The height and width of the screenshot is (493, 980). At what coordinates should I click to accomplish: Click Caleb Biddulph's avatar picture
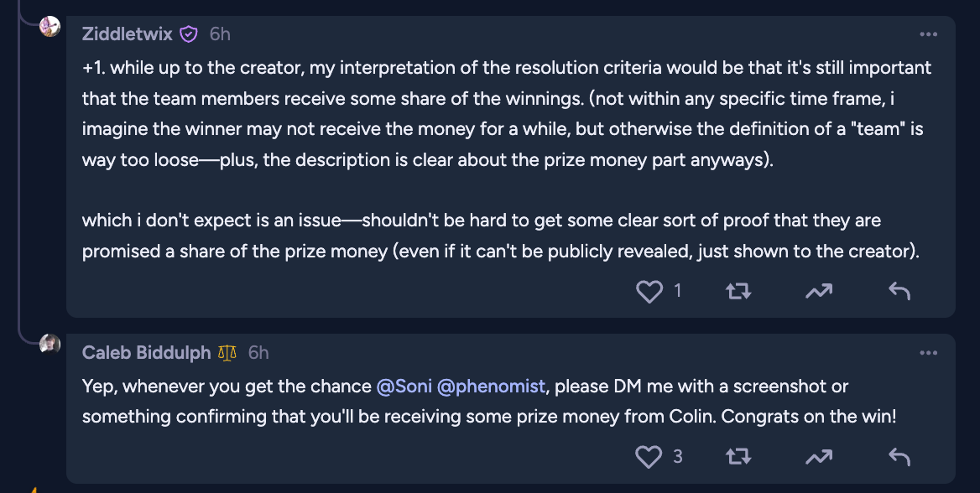(50, 344)
